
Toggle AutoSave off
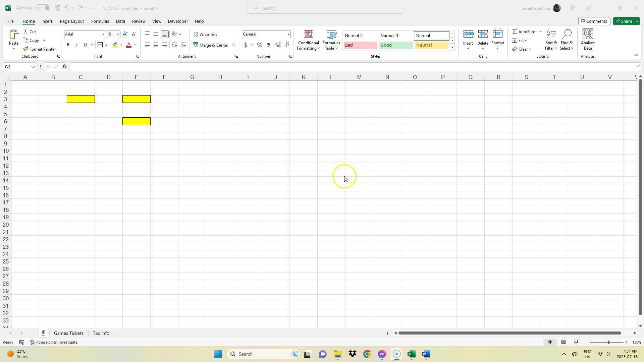tap(43, 8)
